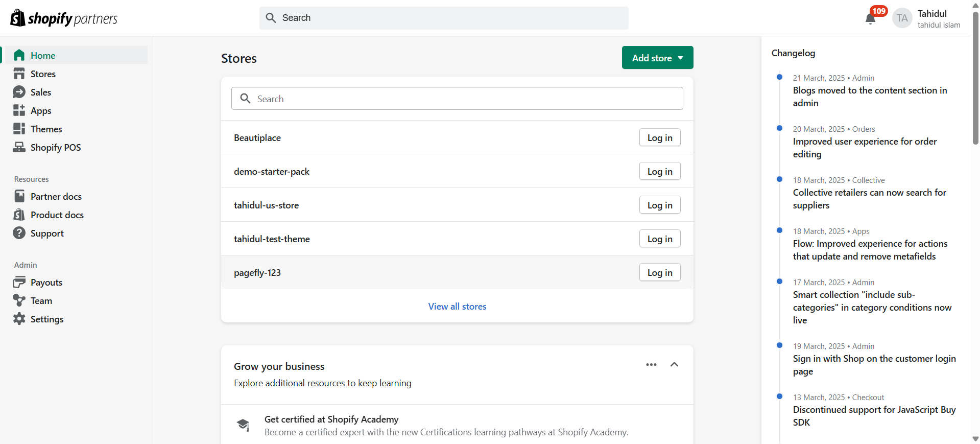Go to Payouts in Admin menu

click(x=46, y=283)
